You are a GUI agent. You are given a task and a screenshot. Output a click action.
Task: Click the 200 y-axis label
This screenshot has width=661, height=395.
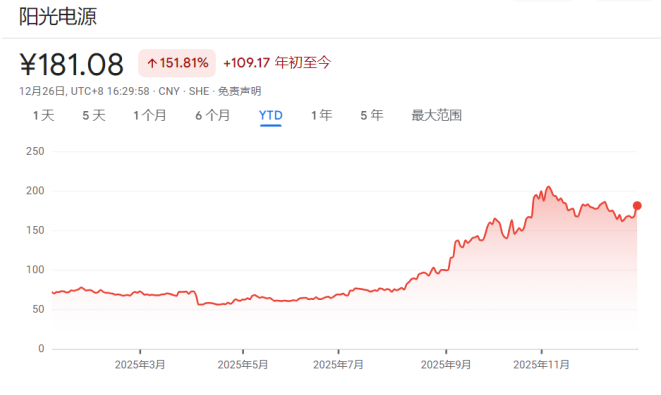[35, 191]
